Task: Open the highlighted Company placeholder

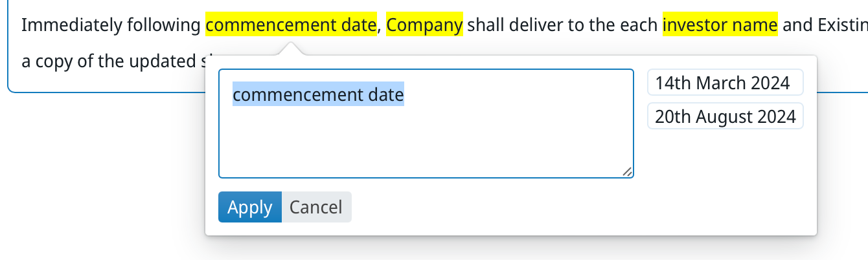Action: (424, 25)
